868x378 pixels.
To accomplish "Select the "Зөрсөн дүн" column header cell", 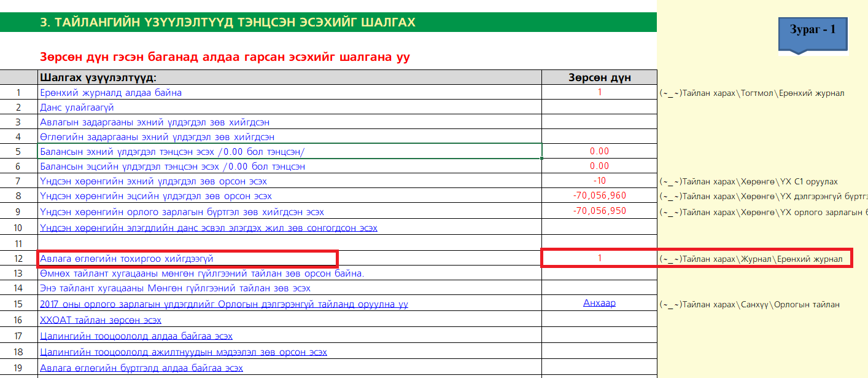I will point(599,77).
